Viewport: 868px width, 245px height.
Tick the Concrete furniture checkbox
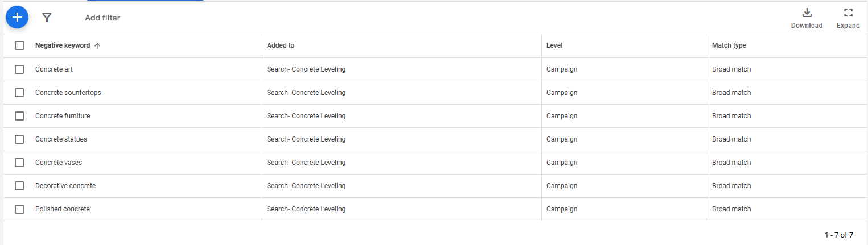[x=19, y=116]
